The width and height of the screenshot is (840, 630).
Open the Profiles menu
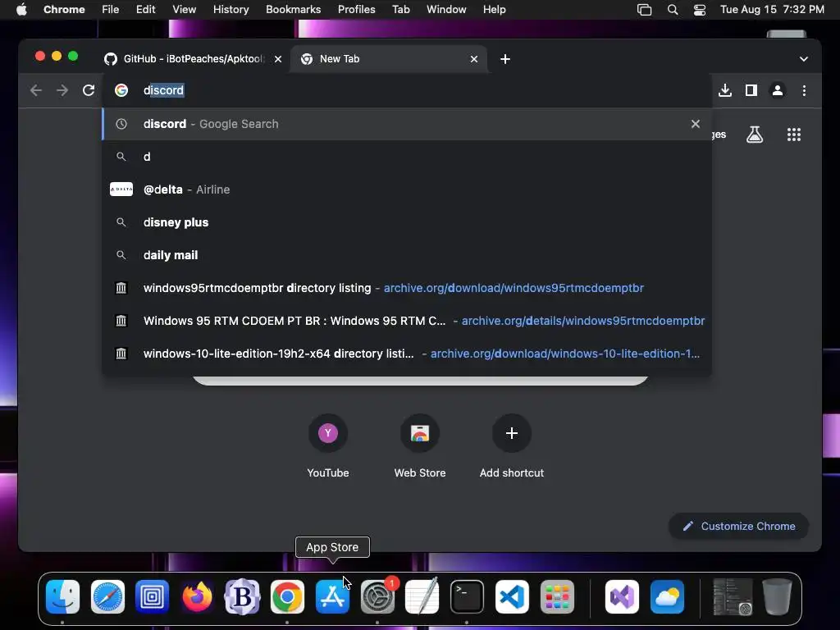(356, 10)
